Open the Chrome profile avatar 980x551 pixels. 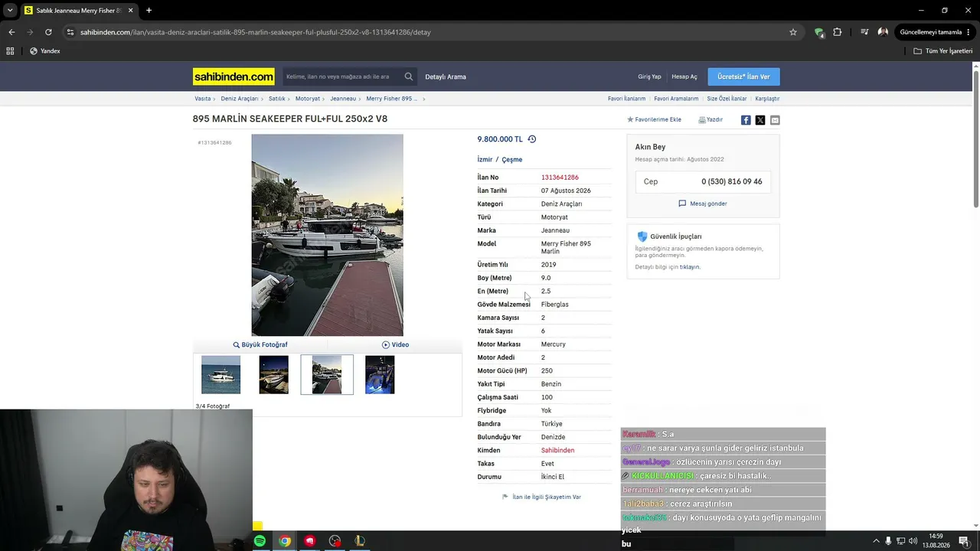coord(883,32)
